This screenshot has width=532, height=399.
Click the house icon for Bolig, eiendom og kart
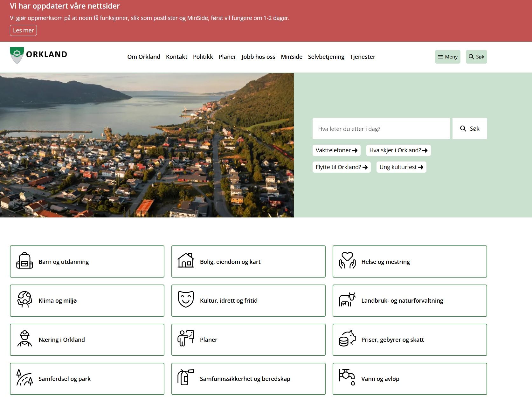(x=186, y=261)
